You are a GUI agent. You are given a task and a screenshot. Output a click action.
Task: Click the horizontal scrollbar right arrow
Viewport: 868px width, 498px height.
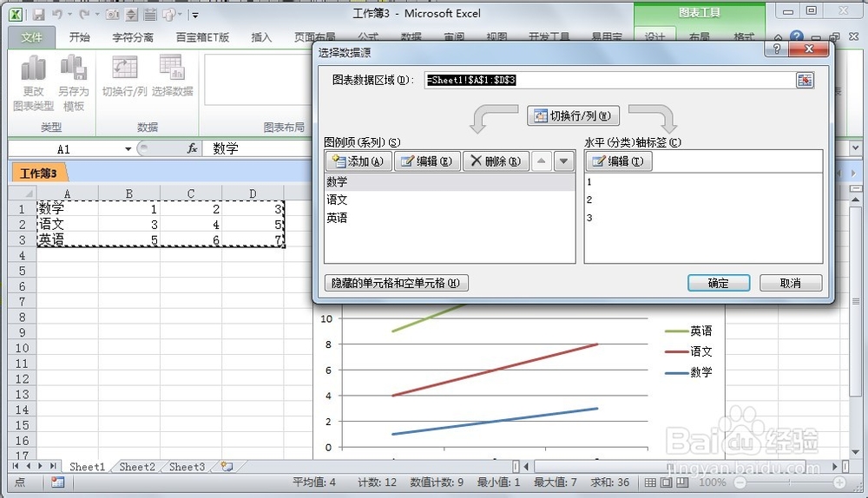pyautogui.click(x=835, y=467)
